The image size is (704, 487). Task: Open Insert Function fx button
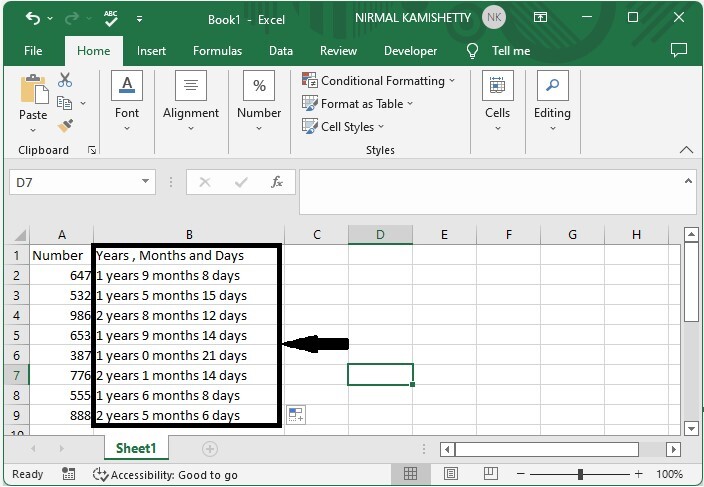[x=277, y=182]
